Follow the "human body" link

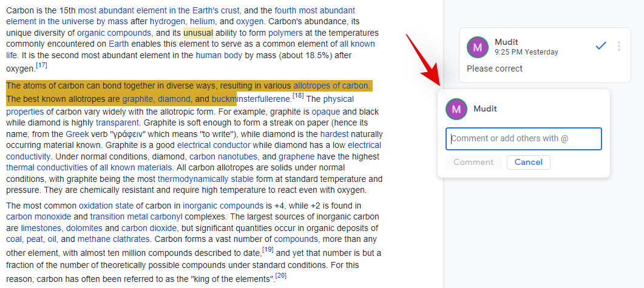[x=219, y=55]
